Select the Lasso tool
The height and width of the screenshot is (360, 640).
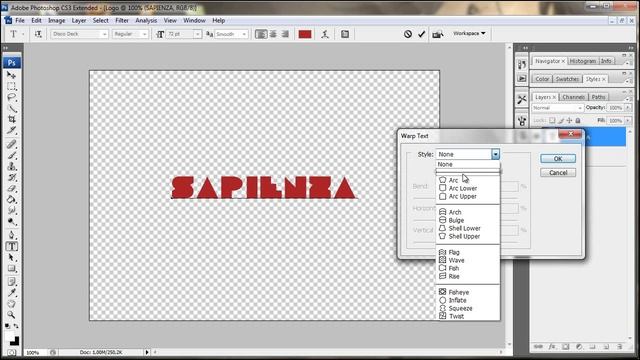click(11, 98)
